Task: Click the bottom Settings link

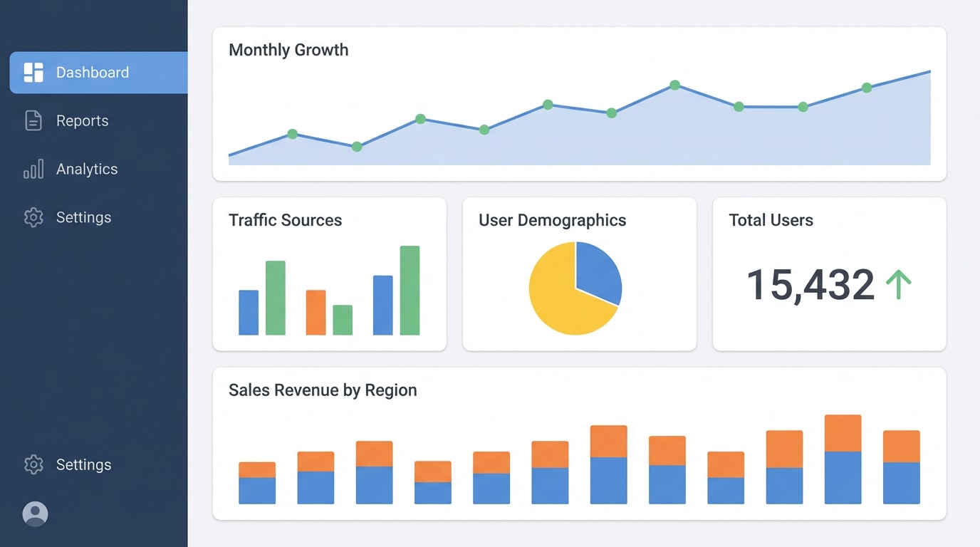Action: point(83,464)
